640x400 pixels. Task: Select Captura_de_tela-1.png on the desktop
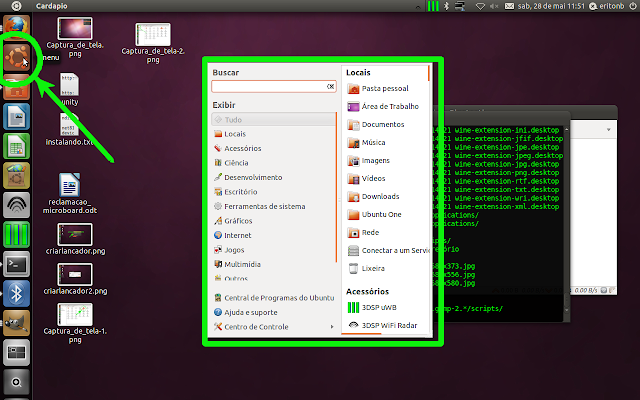tap(75, 324)
